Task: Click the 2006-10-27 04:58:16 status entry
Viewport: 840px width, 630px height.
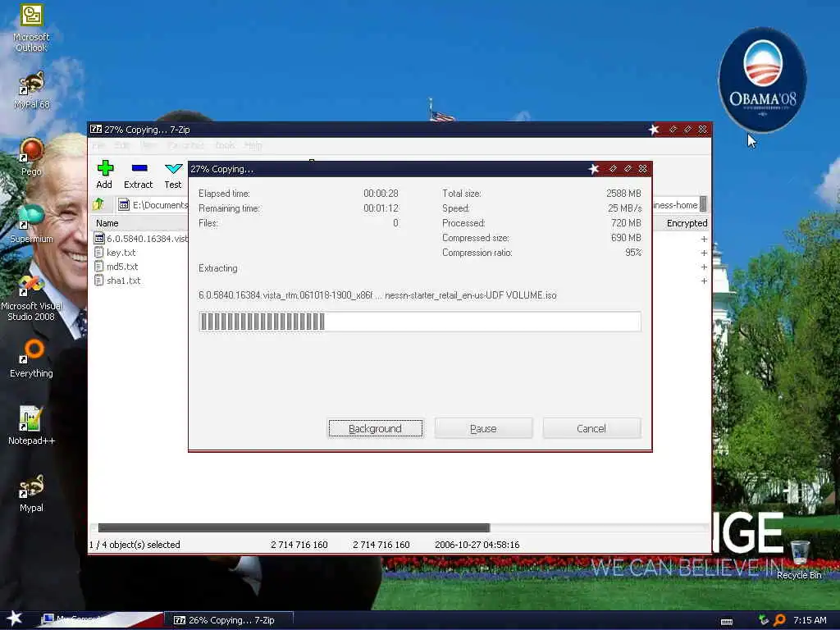Action: point(477,545)
